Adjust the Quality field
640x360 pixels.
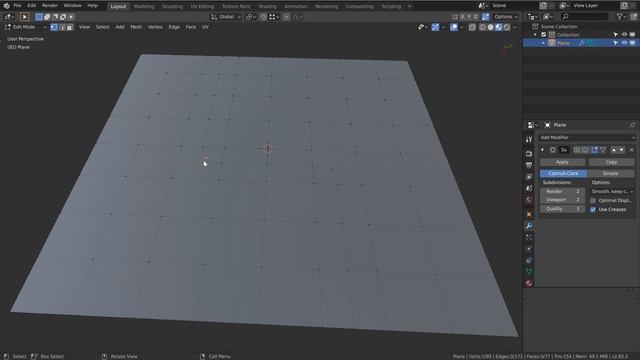562,209
